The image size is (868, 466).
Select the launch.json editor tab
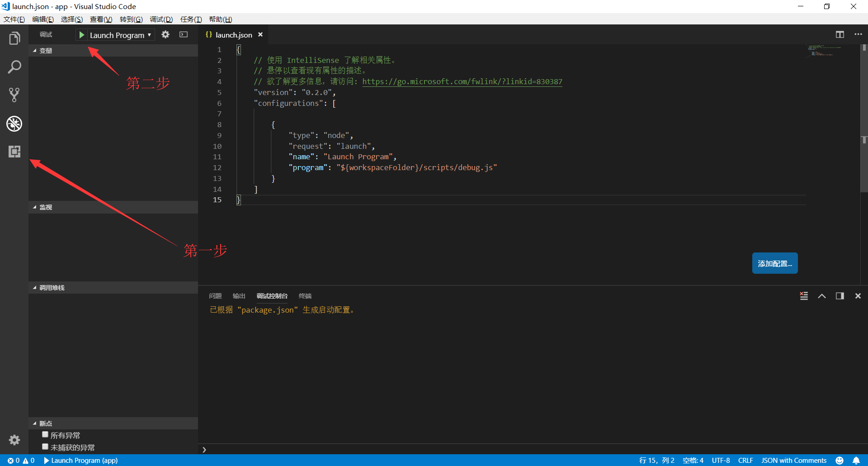[233, 35]
